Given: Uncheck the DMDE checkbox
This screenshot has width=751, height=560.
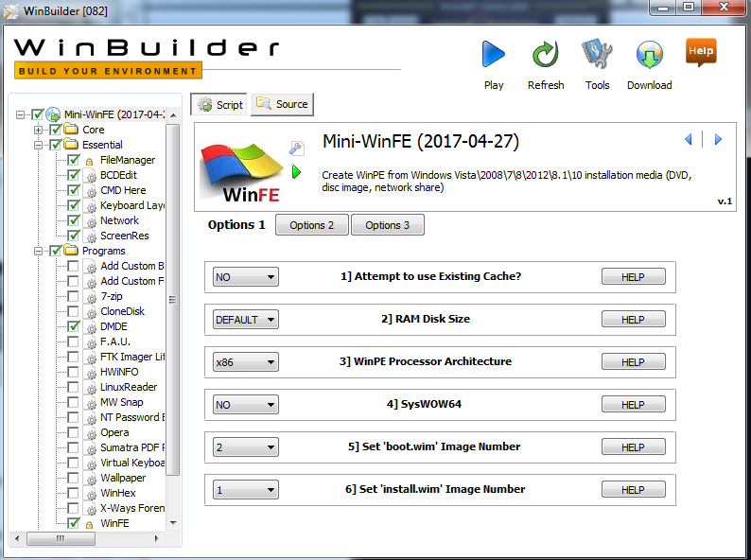Looking at the screenshot, I should click(73, 326).
